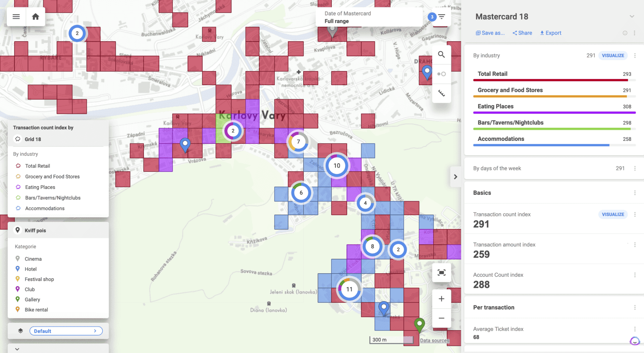Open the hamburger navigation menu

(16, 16)
